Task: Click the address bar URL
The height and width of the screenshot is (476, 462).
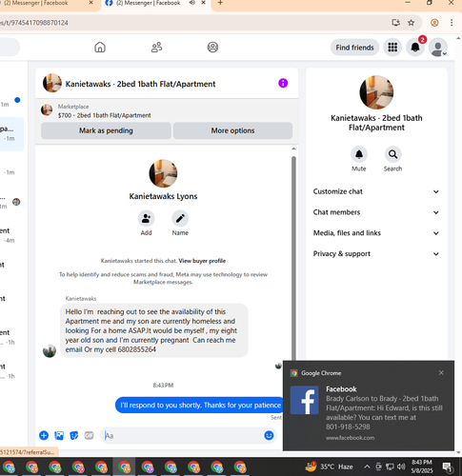Action: point(34,23)
